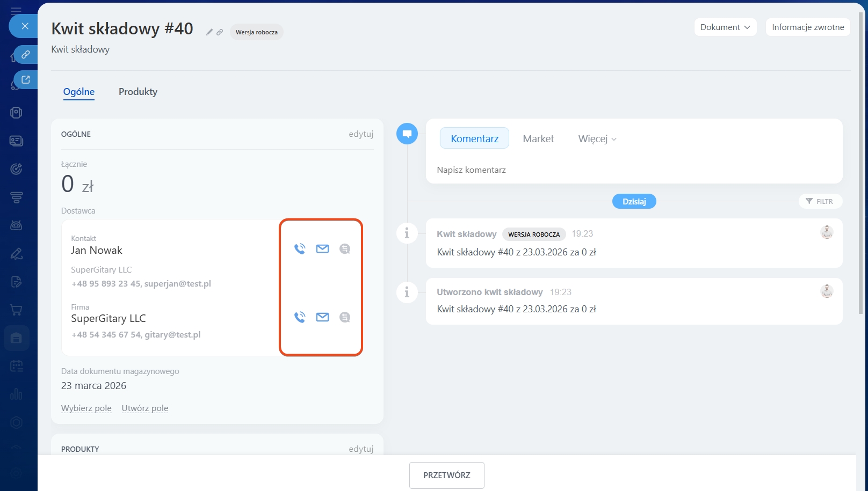Copy link using chain icon beside title
The image size is (868, 491).
(x=220, y=32)
